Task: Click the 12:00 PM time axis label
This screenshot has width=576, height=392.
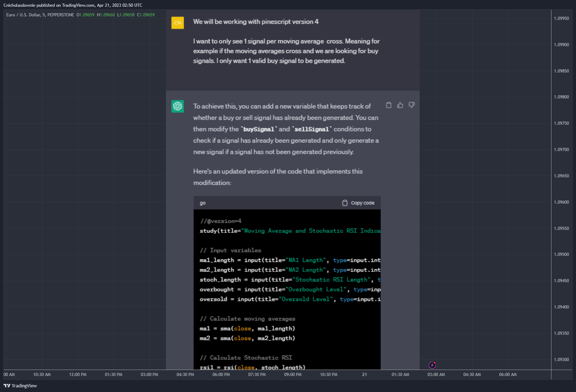Action: [x=78, y=375]
